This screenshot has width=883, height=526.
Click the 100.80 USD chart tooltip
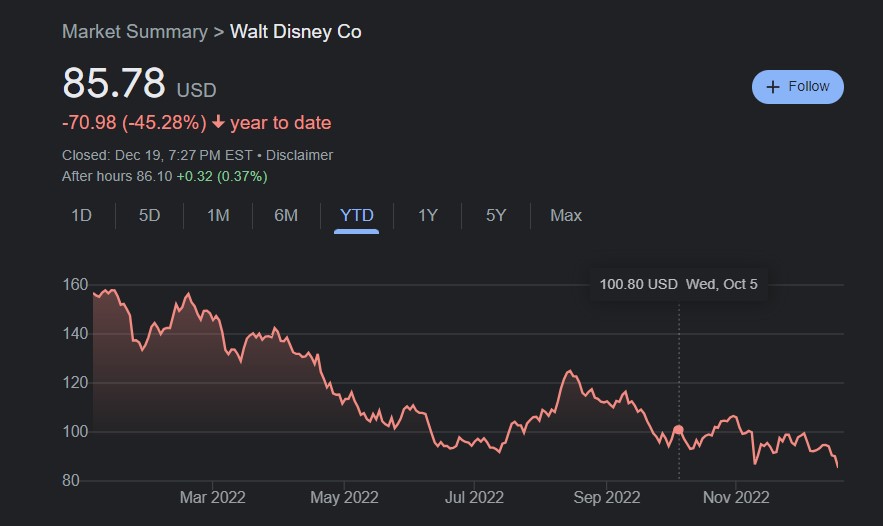(678, 284)
